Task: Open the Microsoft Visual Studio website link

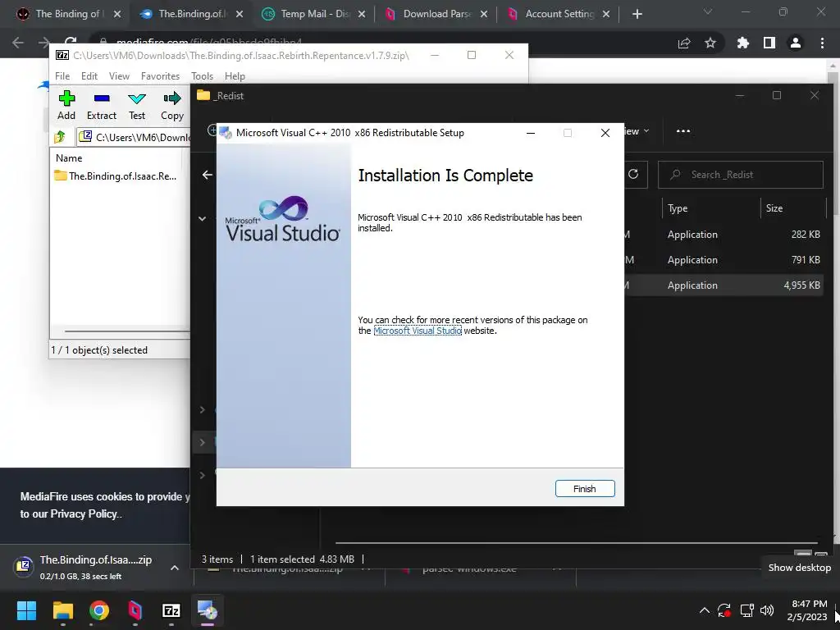Action: click(x=418, y=331)
